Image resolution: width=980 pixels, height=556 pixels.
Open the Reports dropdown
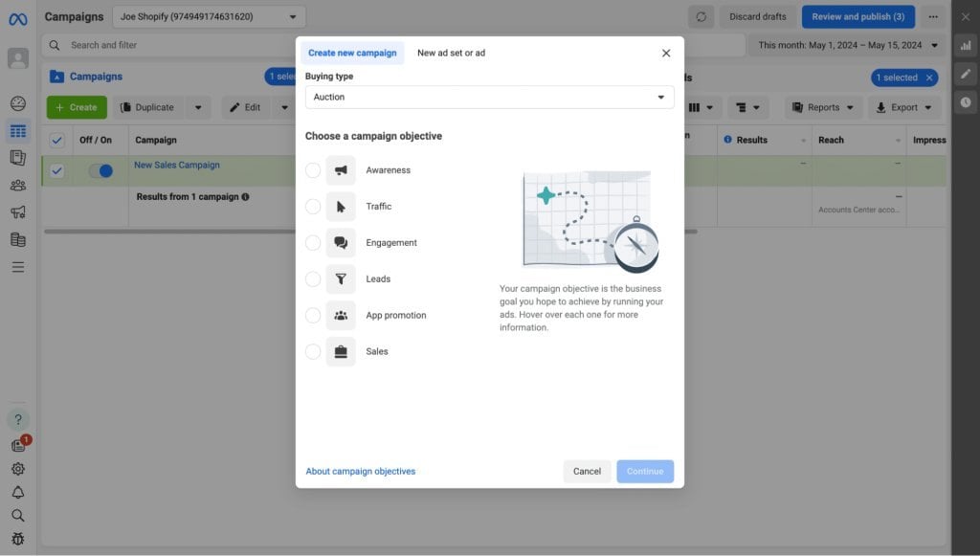[823, 107]
